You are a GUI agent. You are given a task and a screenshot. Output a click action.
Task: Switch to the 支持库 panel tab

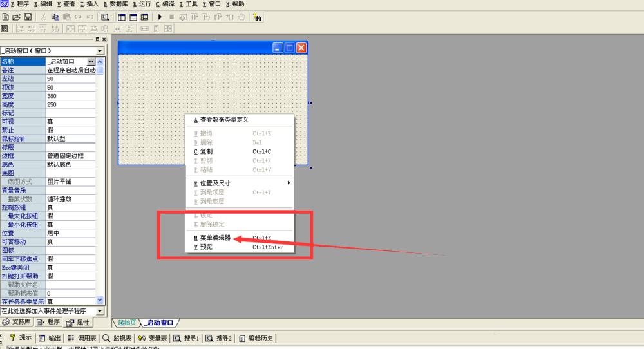point(17,322)
